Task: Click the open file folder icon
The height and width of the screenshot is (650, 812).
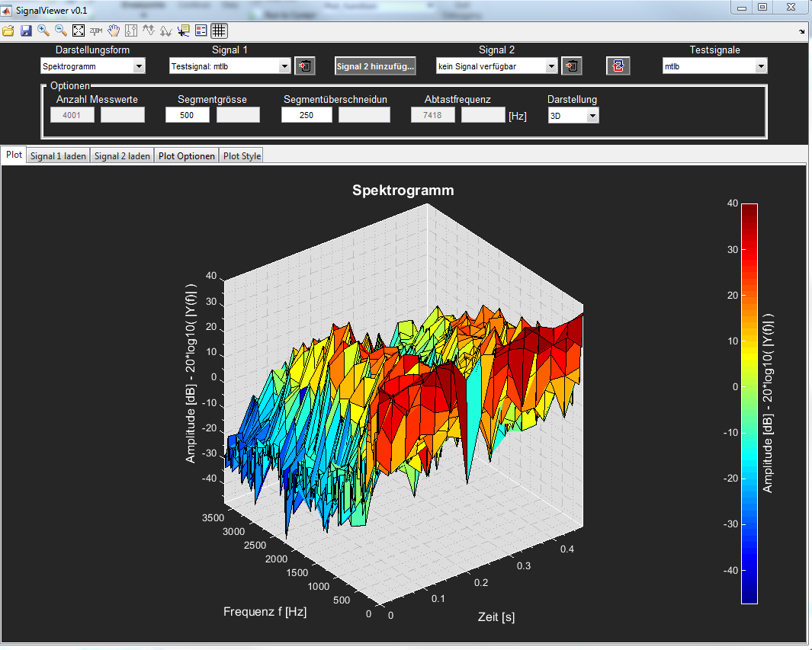Action: (8, 30)
